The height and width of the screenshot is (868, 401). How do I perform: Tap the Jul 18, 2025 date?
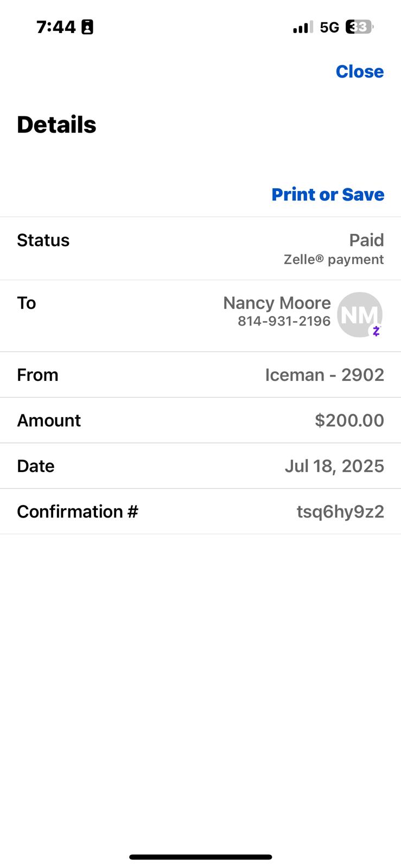(334, 466)
